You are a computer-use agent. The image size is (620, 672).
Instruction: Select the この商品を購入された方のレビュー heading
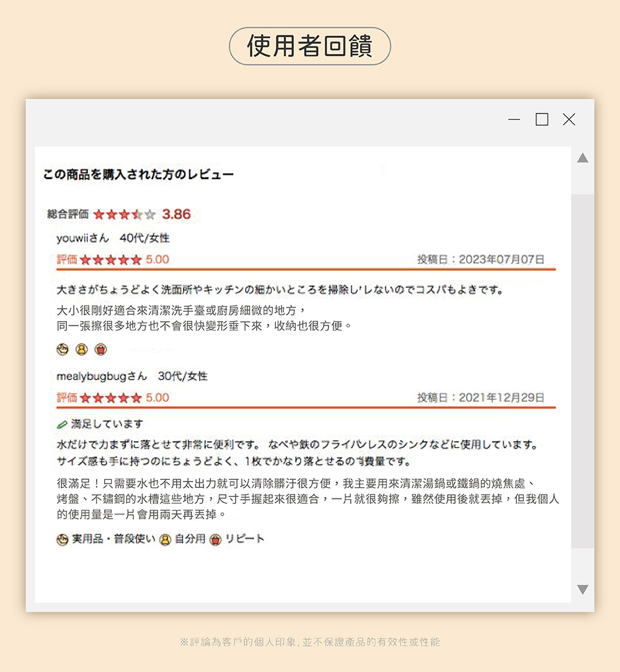pos(139,174)
